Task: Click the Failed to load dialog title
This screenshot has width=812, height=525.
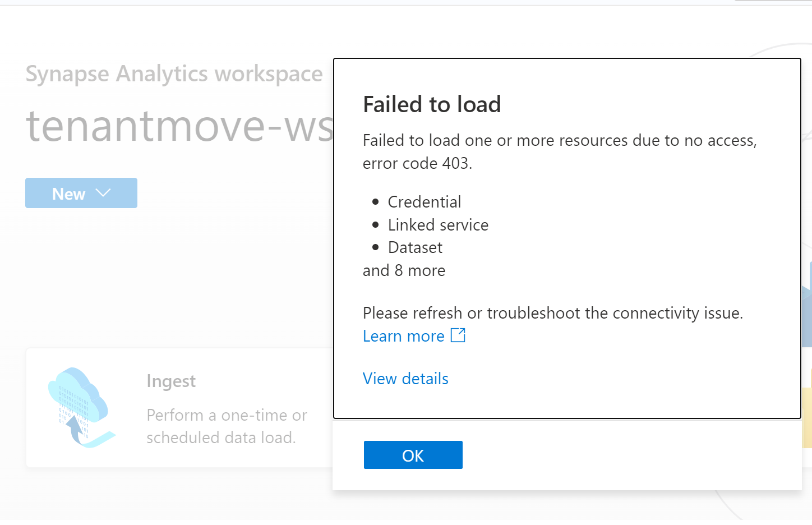Action: pyautogui.click(x=432, y=104)
